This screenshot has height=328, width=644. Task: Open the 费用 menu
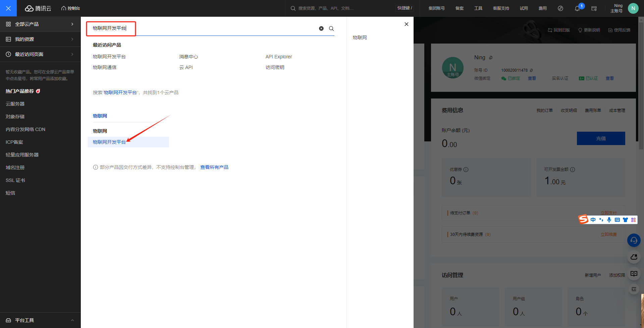point(543,8)
